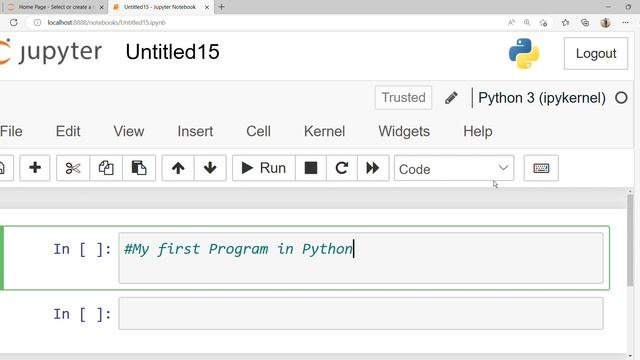
Task: Click the first cell's In [ ]: prompt
Action: click(82, 249)
